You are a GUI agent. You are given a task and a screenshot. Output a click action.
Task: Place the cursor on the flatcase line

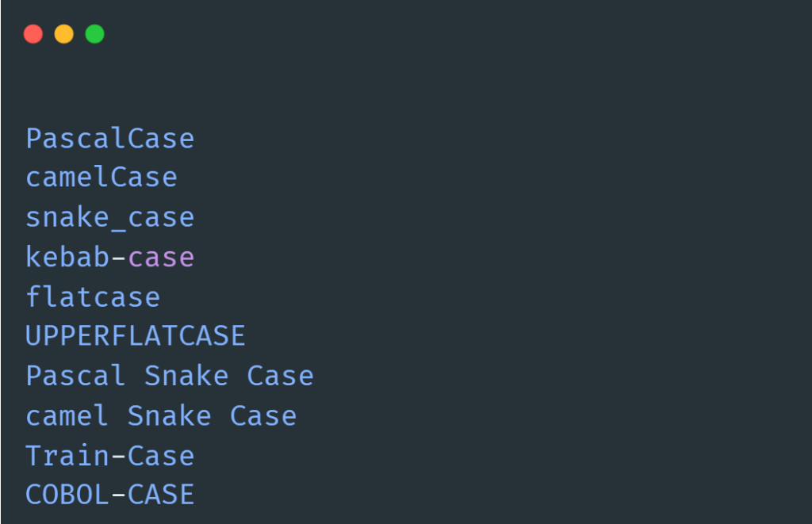pyautogui.click(x=93, y=297)
